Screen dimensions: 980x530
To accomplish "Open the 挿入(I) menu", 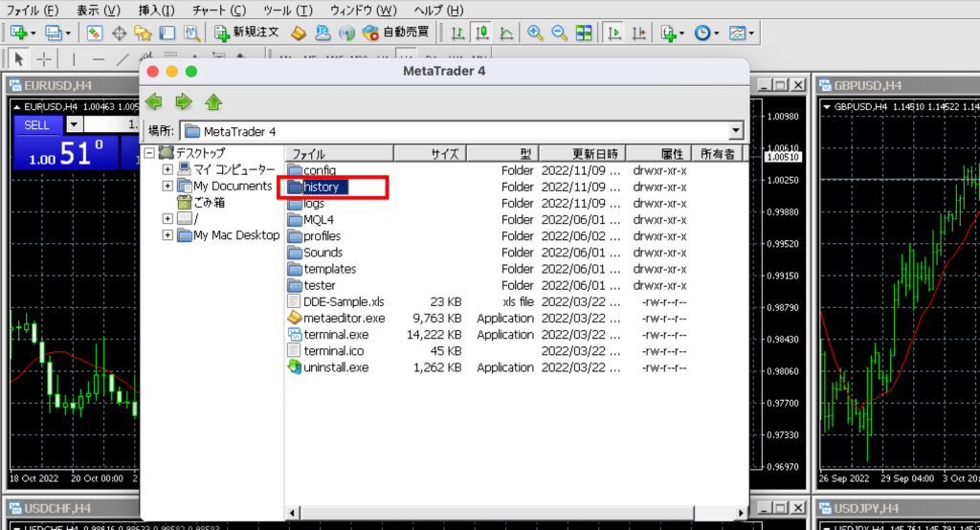I will [x=156, y=10].
